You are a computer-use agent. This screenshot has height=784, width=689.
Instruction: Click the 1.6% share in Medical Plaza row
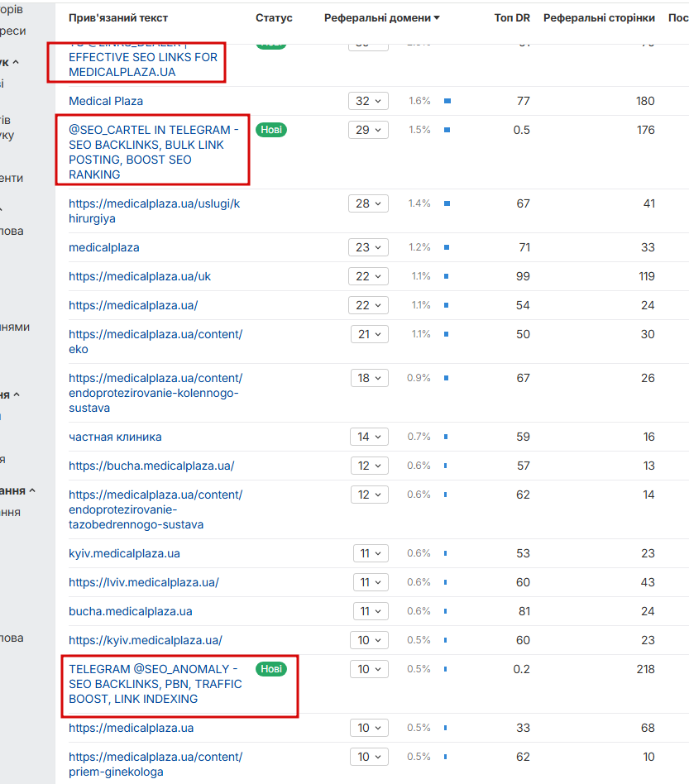[419, 101]
